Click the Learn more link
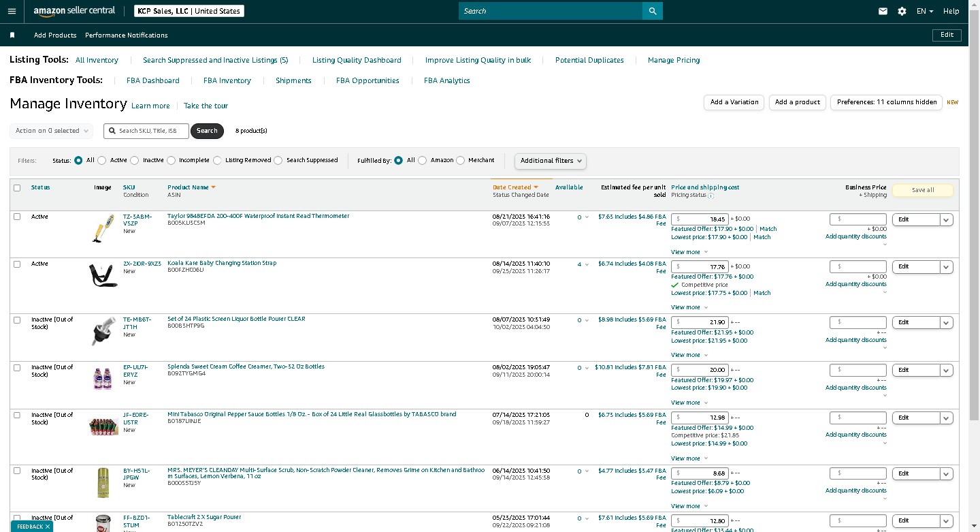980x532 pixels. 150,106
